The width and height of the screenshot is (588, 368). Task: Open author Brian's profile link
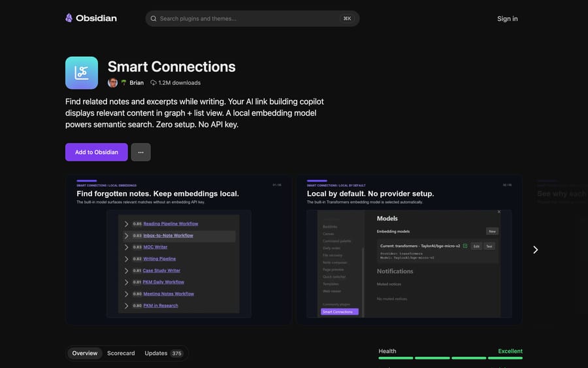[137, 82]
